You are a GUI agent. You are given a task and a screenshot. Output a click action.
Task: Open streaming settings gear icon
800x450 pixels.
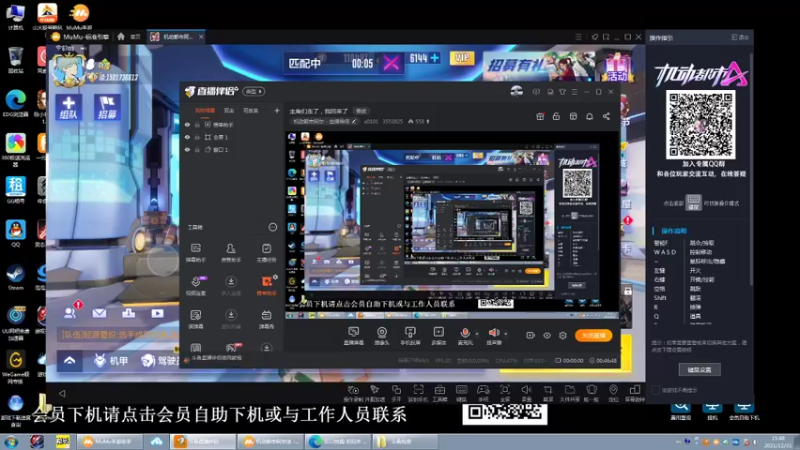(x=563, y=335)
